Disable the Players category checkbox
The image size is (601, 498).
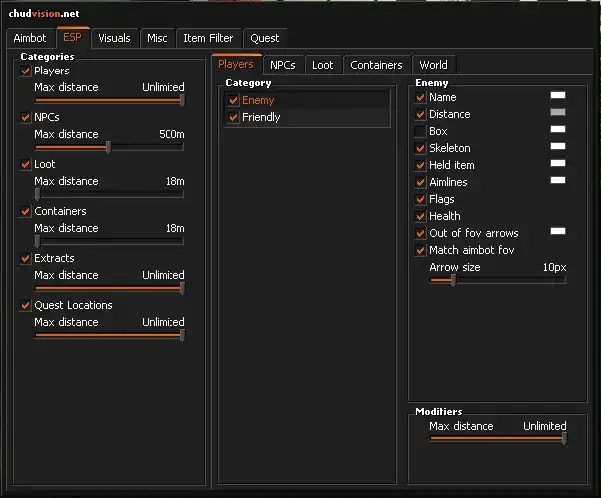click(26, 71)
